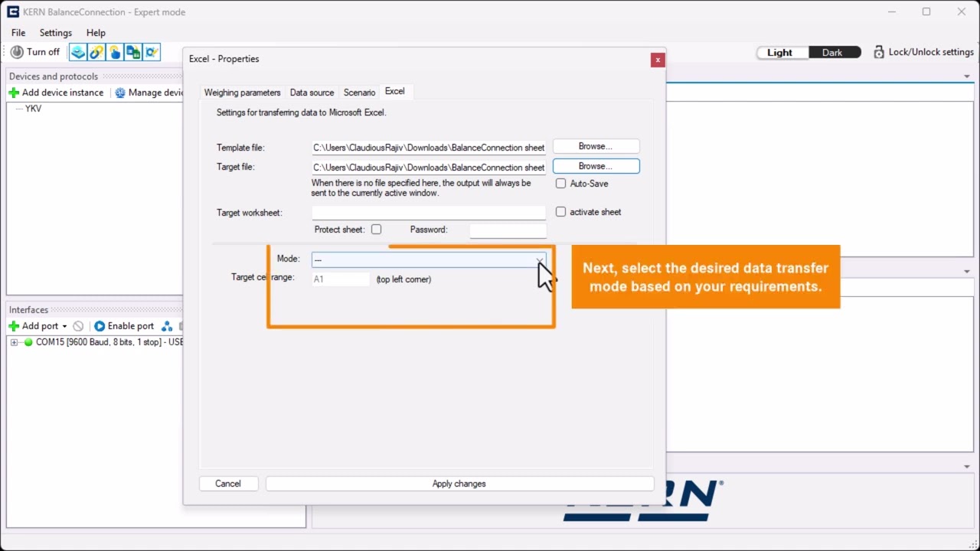Image resolution: width=980 pixels, height=551 pixels.
Task: Open the File menu
Action: tap(18, 33)
